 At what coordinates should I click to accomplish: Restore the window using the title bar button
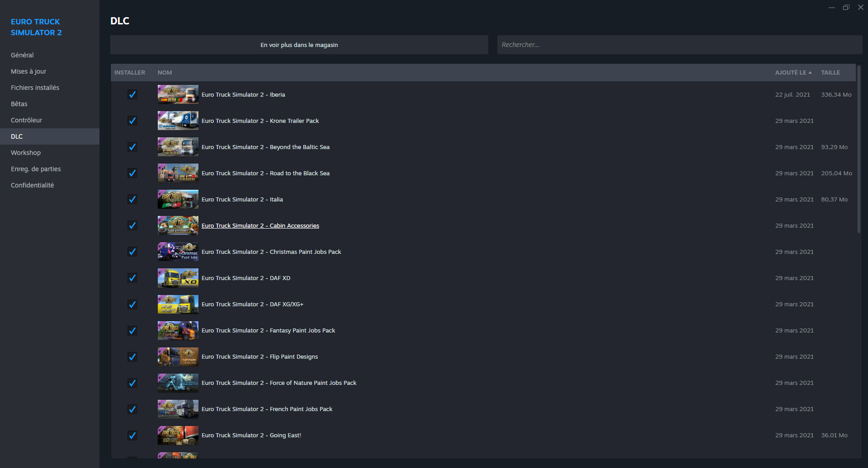(x=846, y=7)
